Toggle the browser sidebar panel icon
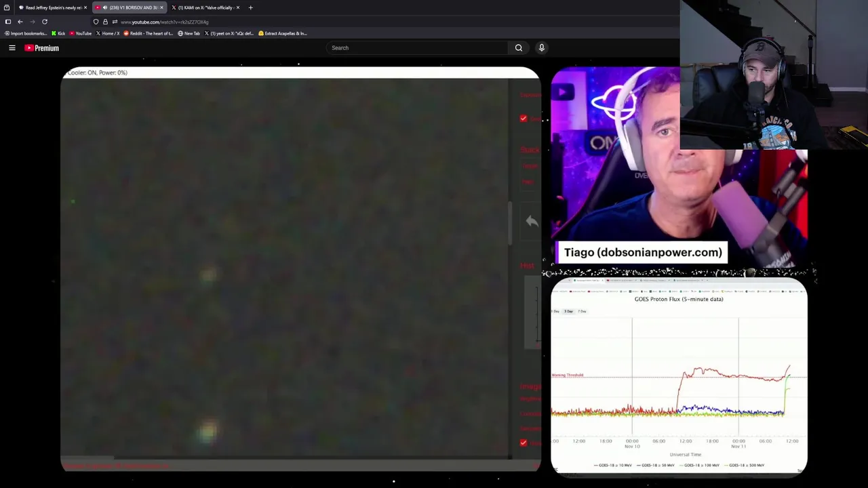 pos(7,22)
